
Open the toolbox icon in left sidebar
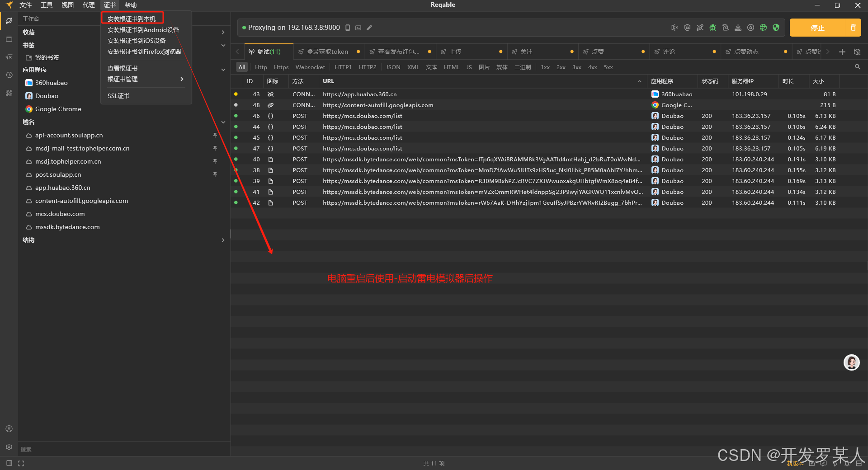(9, 93)
